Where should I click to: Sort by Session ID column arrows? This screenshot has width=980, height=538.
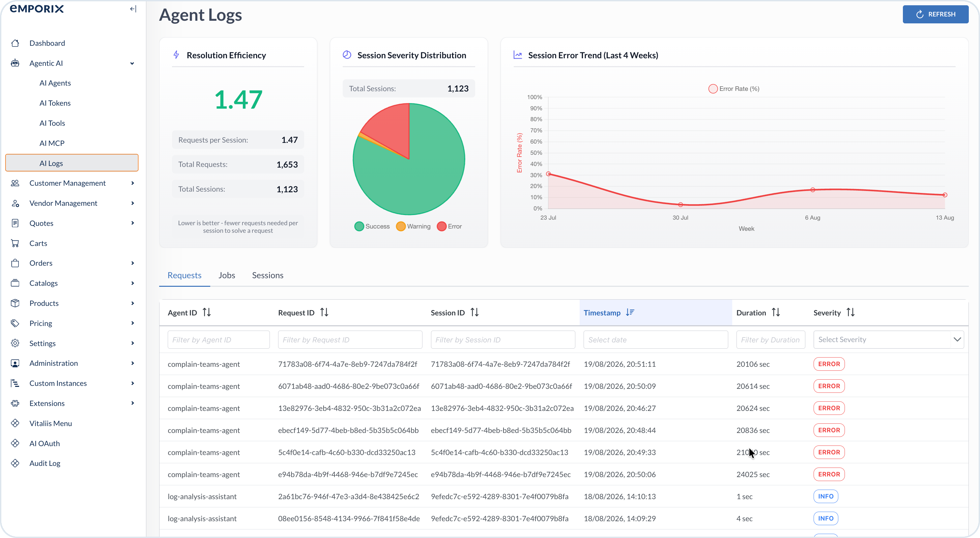[475, 312]
